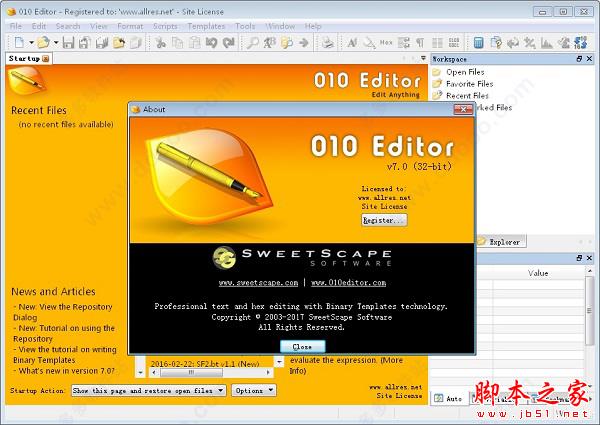Click the Copy toolbar icon
The width and height of the screenshot is (600, 425).
(177, 42)
